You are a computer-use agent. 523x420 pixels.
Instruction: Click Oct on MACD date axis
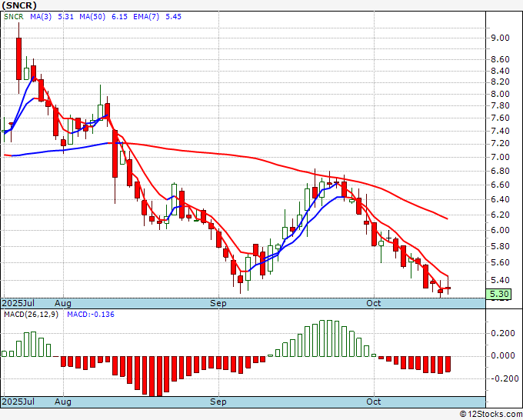tap(373, 402)
